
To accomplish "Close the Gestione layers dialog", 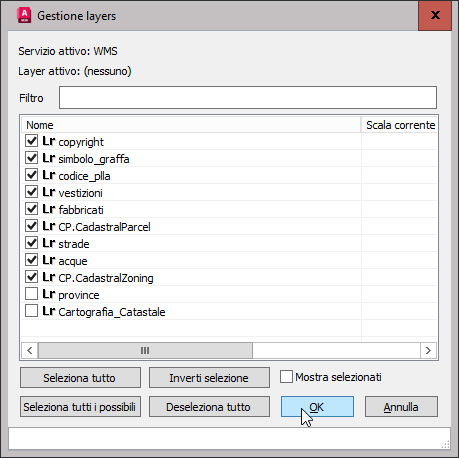I will tap(435, 15).
